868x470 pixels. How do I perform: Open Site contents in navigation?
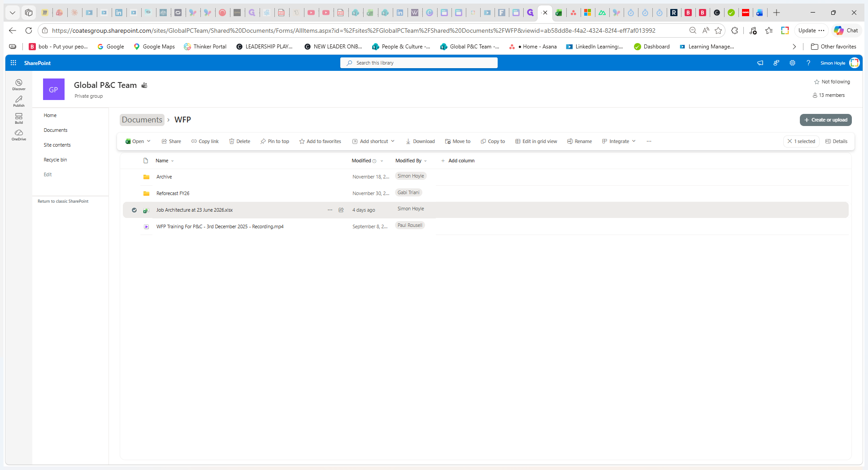pyautogui.click(x=57, y=145)
